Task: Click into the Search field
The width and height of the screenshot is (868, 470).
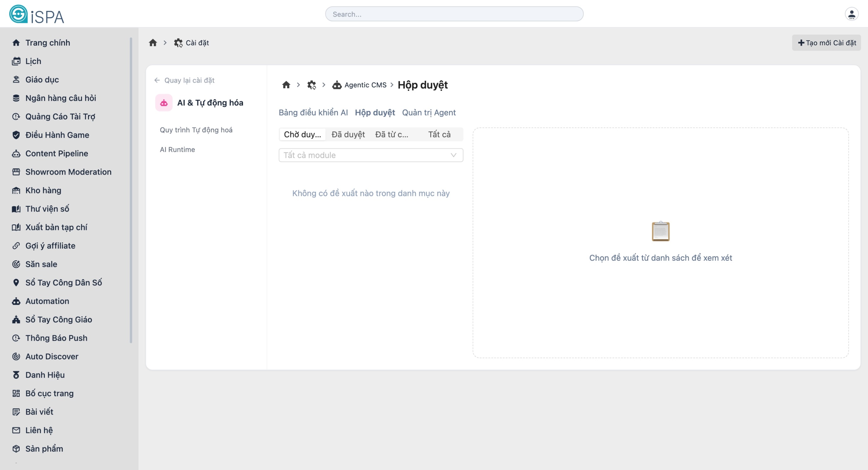Action: [454, 14]
